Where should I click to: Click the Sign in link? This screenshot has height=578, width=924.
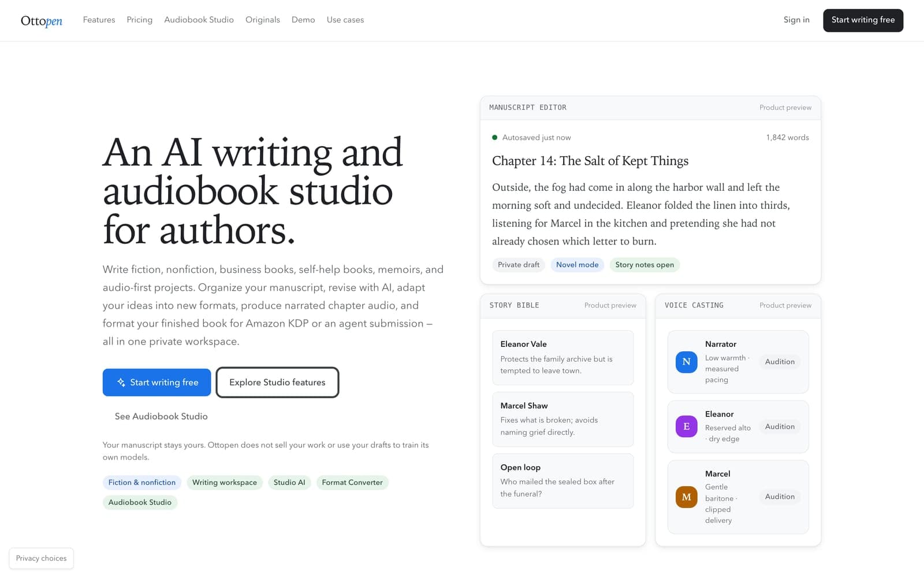[x=796, y=20]
